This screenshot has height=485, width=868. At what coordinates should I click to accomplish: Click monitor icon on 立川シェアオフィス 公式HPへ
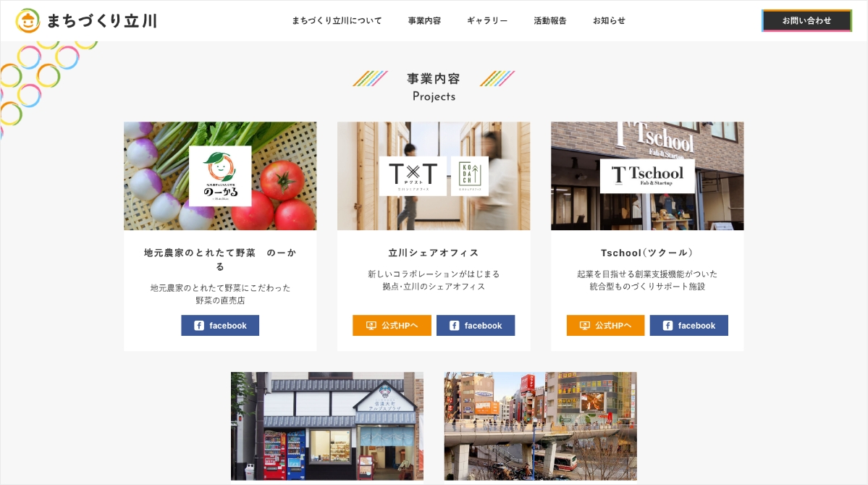[x=371, y=326]
